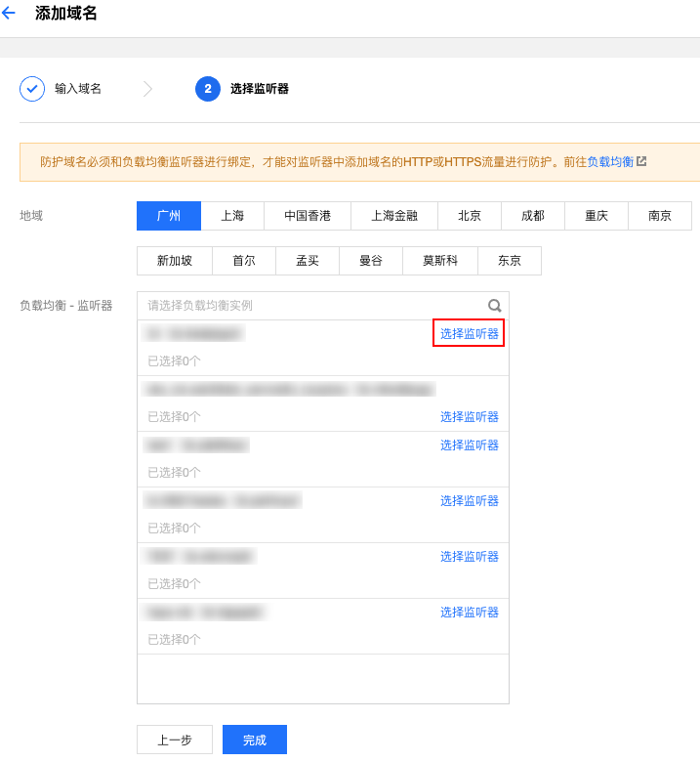Click the 请选择负载均衡实例 search field
The height and width of the screenshot is (762, 700).
(323, 306)
